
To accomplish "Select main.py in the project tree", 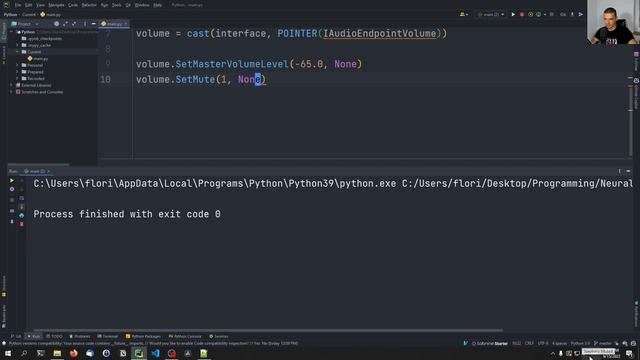I will tap(38, 59).
